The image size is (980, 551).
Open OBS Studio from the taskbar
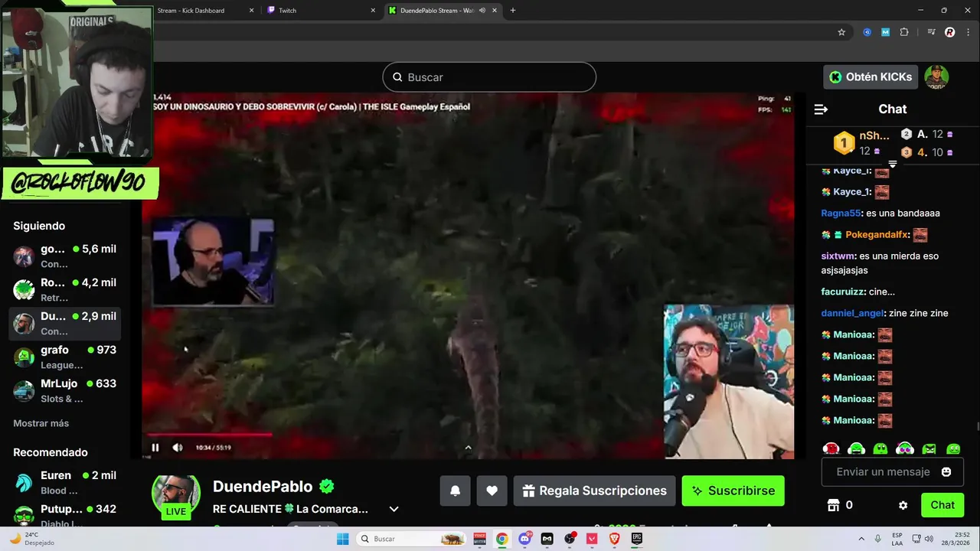click(570, 539)
